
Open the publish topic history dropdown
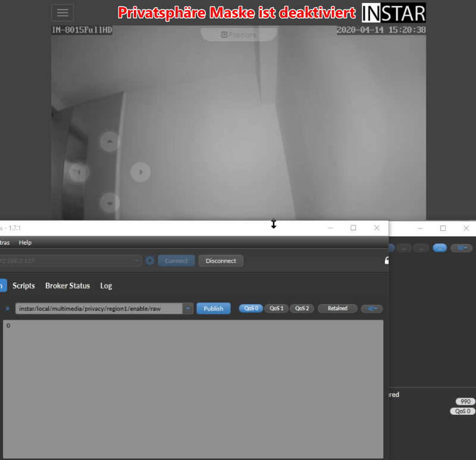pyautogui.click(x=189, y=308)
